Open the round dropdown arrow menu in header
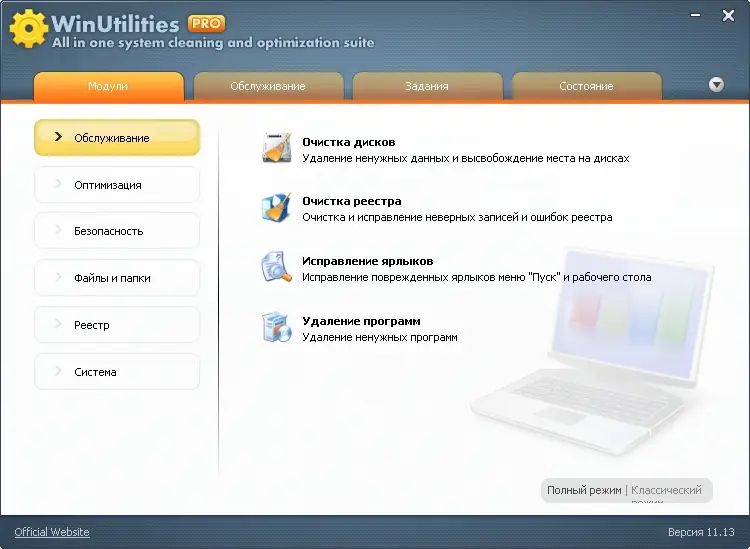The image size is (750, 549). 716,85
